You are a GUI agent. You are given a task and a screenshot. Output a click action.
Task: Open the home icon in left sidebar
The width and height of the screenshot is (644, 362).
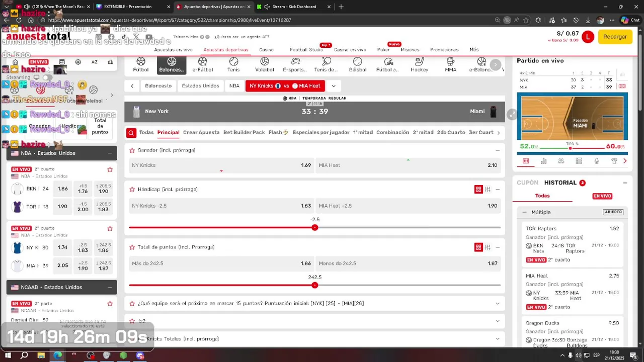click(15, 62)
